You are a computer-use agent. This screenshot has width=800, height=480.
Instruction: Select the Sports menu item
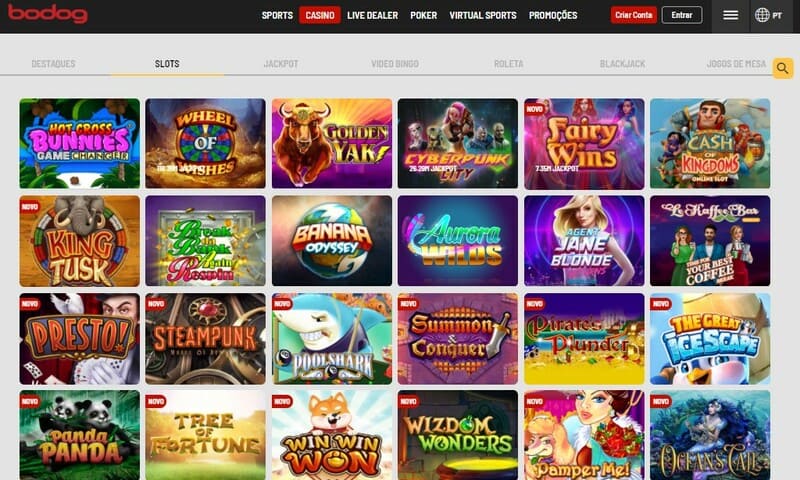277,15
